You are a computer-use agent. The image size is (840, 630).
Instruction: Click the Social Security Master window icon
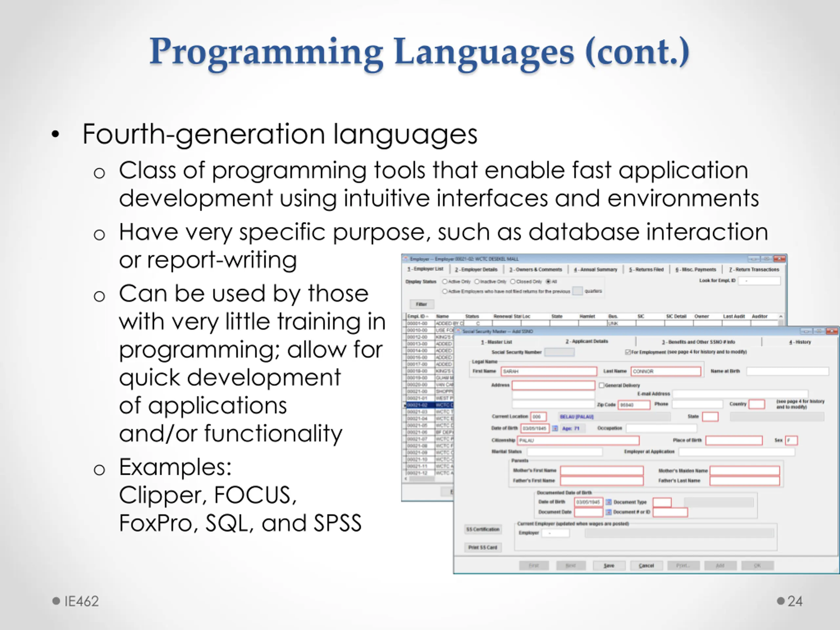click(458, 331)
